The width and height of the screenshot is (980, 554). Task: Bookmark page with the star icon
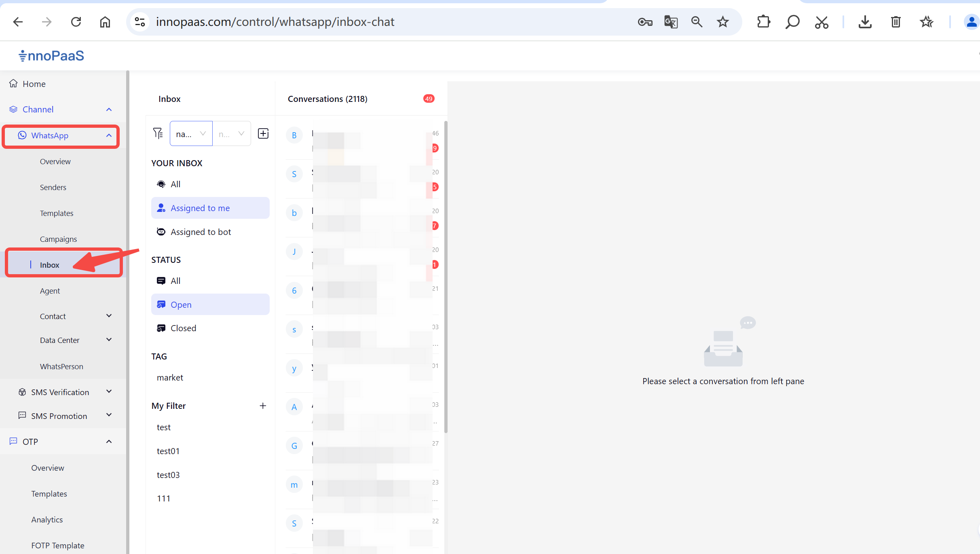[x=723, y=22]
